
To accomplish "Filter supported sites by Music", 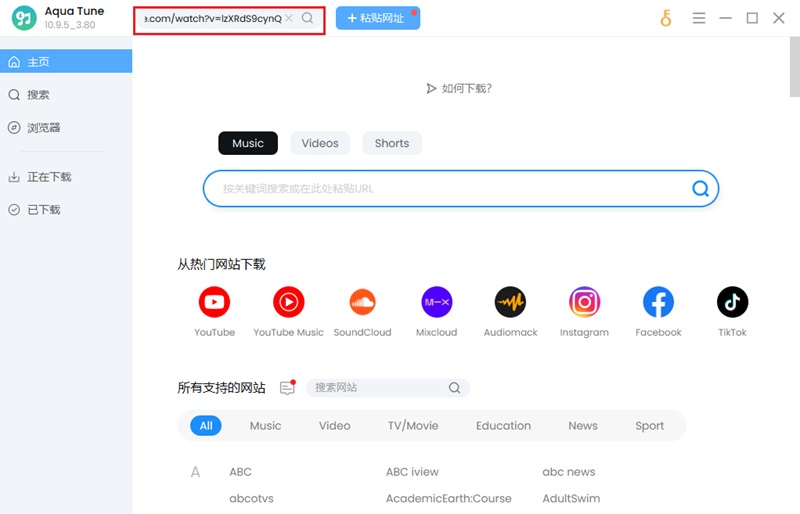I will point(265,426).
